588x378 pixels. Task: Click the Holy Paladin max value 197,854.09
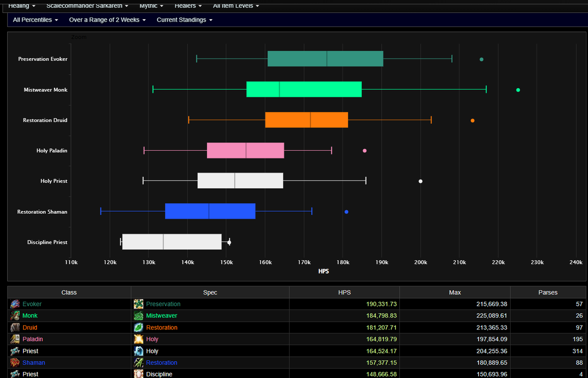491,339
